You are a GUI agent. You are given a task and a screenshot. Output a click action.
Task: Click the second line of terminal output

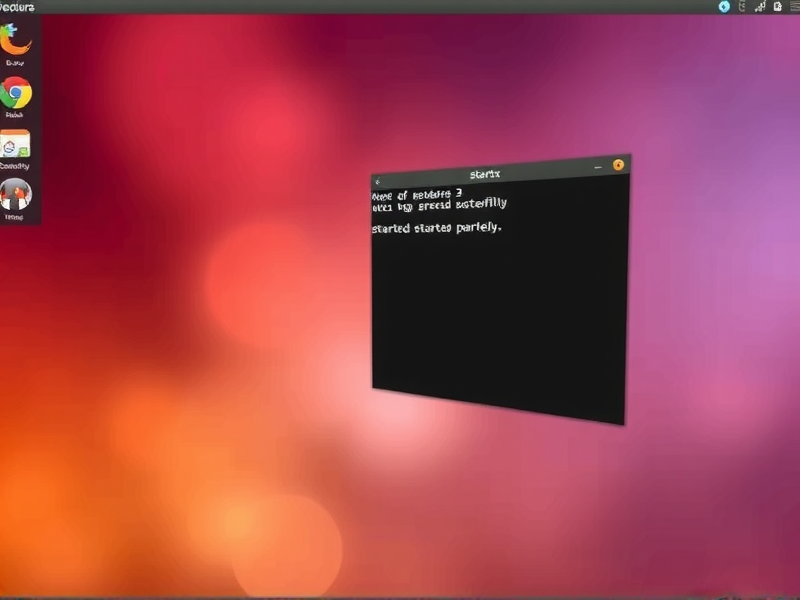click(440, 203)
